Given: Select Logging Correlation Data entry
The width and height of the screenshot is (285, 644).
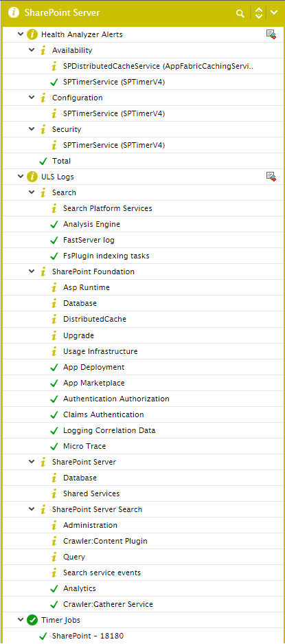Looking at the screenshot, I should pyautogui.click(x=143, y=430).
